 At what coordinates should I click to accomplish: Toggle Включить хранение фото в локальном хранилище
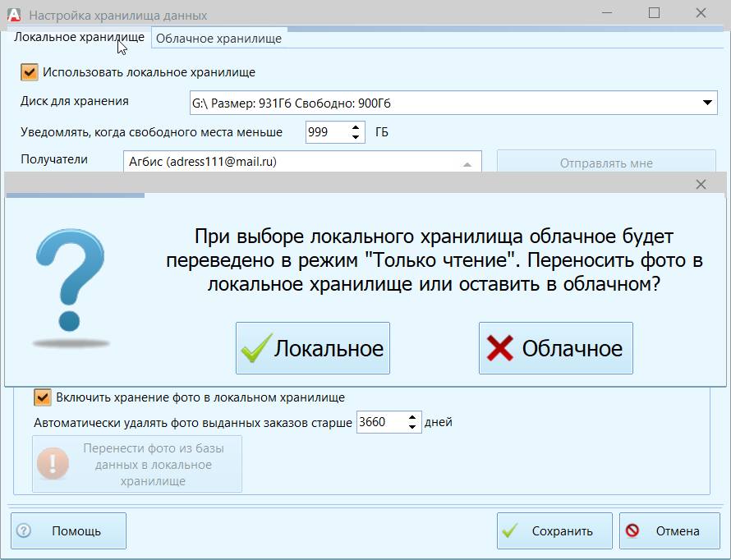coord(43,397)
